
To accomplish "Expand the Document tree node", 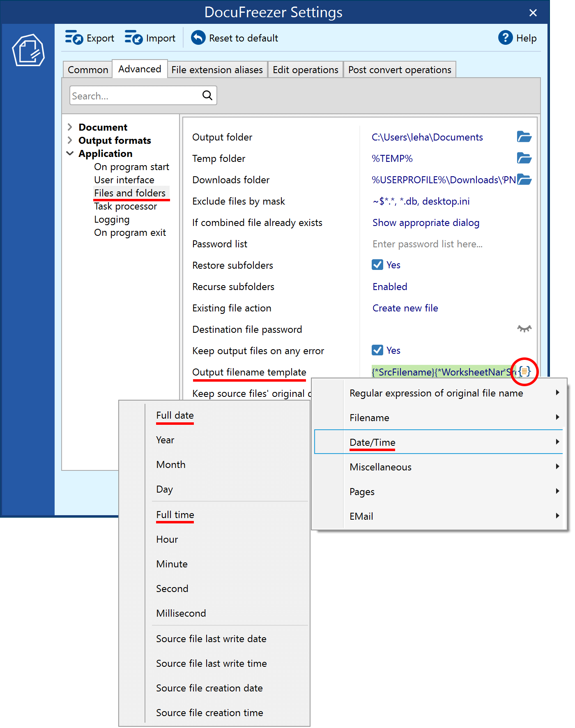I will coord(70,127).
